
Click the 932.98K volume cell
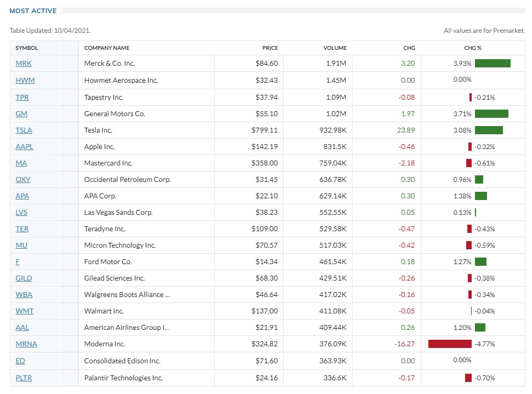[333, 130]
